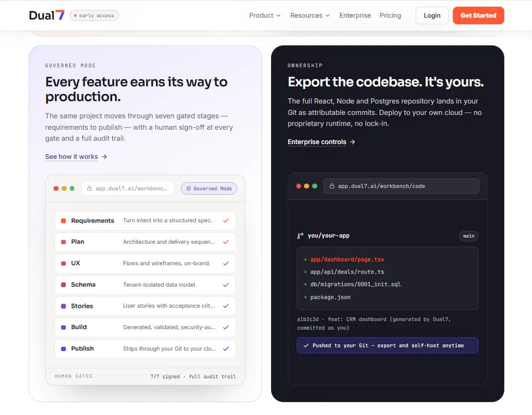The height and width of the screenshot is (415, 532).
Task: Click the yellow dot in the light mockup window
Action: (x=64, y=188)
